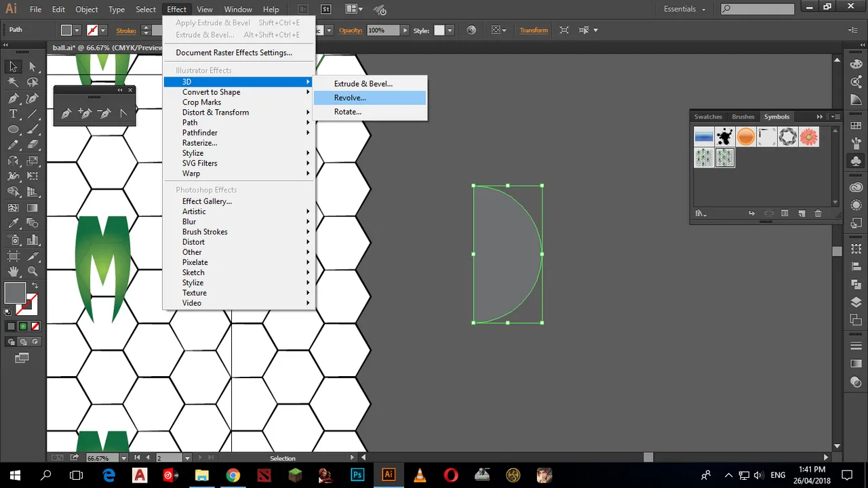Switch to the Brushes tab

point(743,117)
